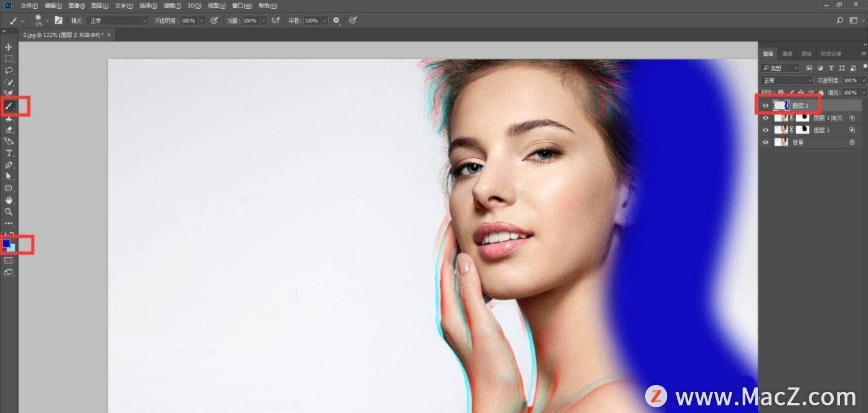The image size is (868, 413).
Task: Select the Horizontal Type tool
Action: pyautogui.click(x=9, y=153)
